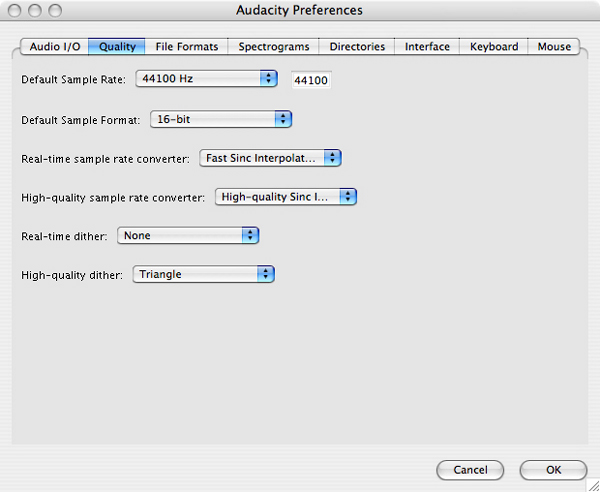This screenshot has height=492, width=600.
Task: Open the High-quality dither Triangle dropdown
Action: pyautogui.click(x=204, y=274)
